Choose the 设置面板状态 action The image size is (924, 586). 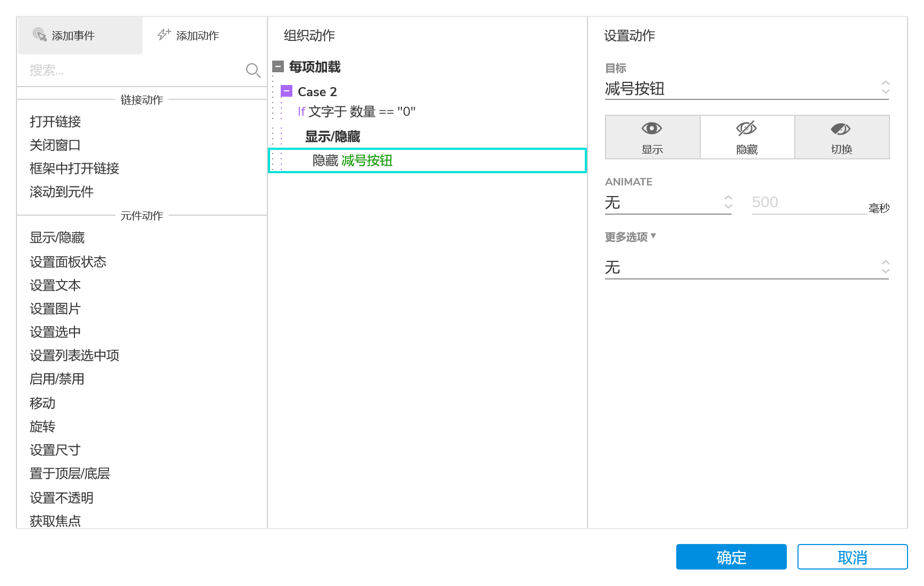tap(68, 262)
